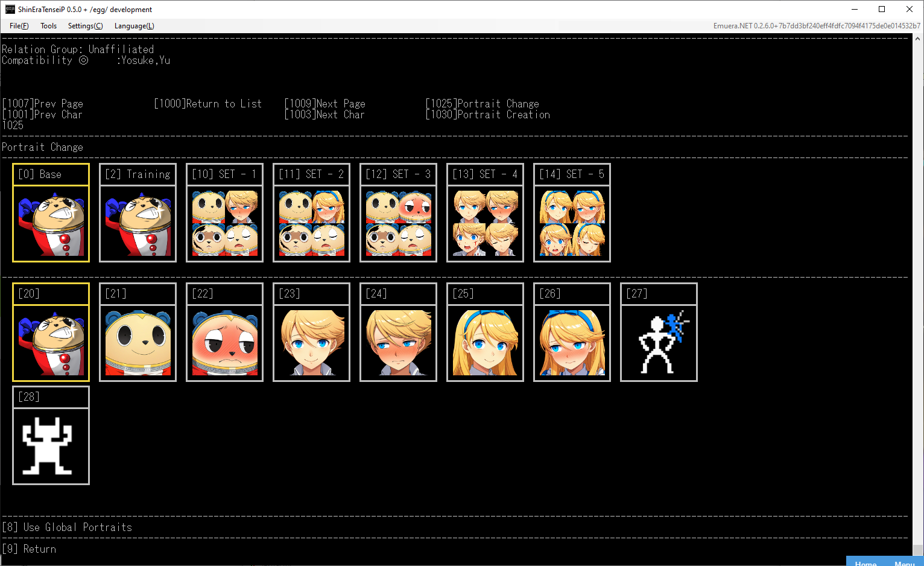This screenshot has height=566, width=924.
Task: Open the Language menu
Action: coord(134,26)
